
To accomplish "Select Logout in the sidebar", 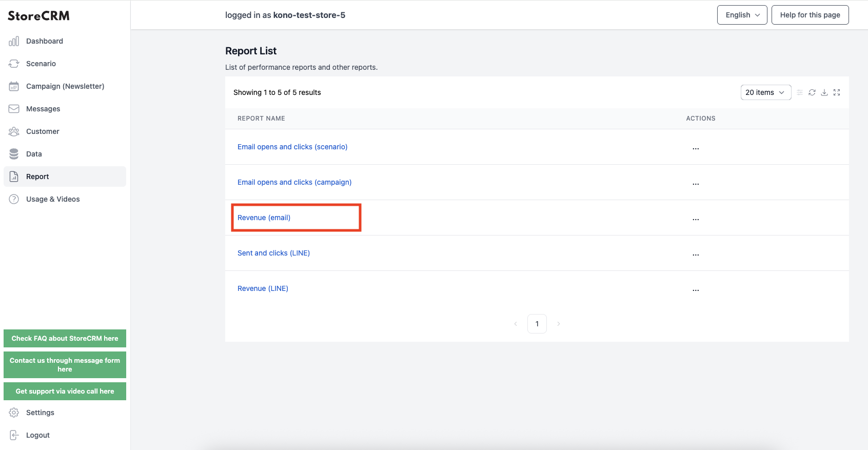I will pyautogui.click(x=65, y=435).
